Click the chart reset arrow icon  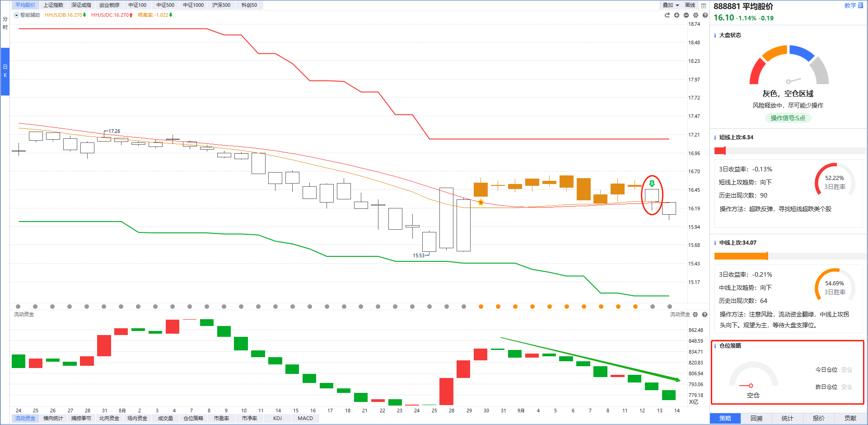[x=667, y=15]
